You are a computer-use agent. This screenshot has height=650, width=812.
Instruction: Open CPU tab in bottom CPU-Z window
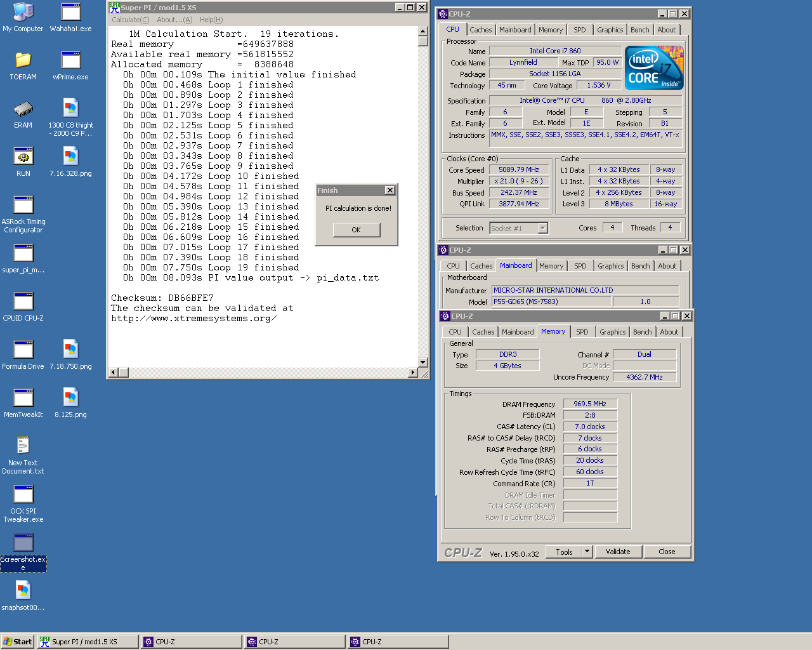tap(455, 332)
